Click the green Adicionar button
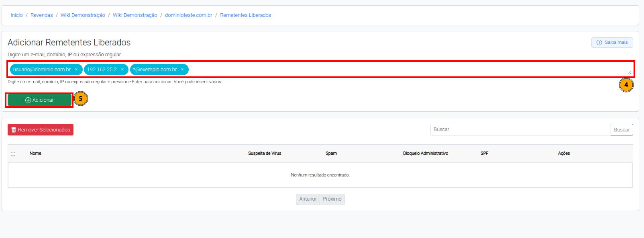644x238 pixels. click(x=39, y=100)
